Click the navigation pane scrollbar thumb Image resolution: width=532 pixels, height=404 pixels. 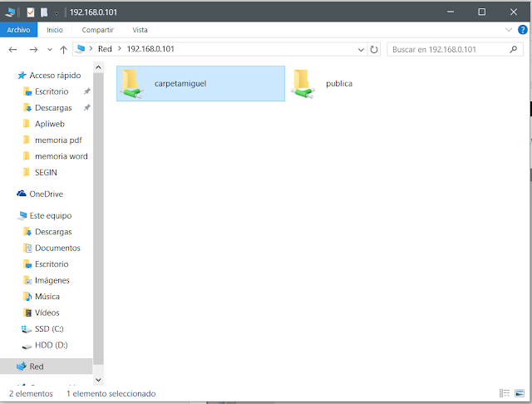98,219
